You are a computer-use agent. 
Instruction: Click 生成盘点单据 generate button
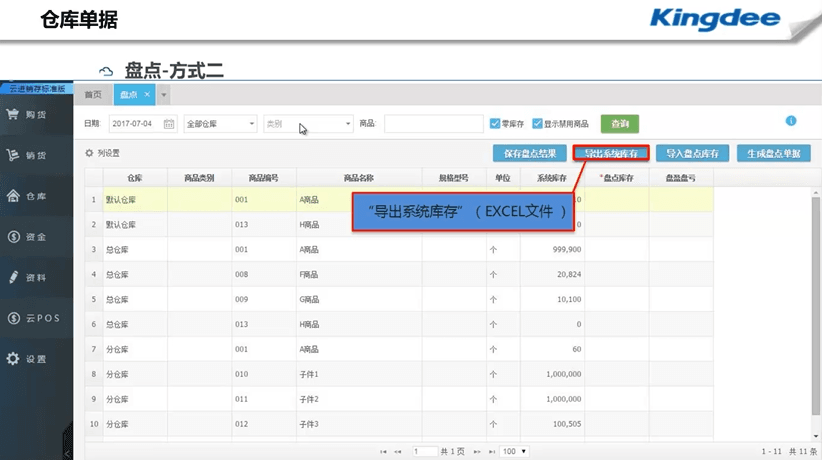click(x=774, y=153)
